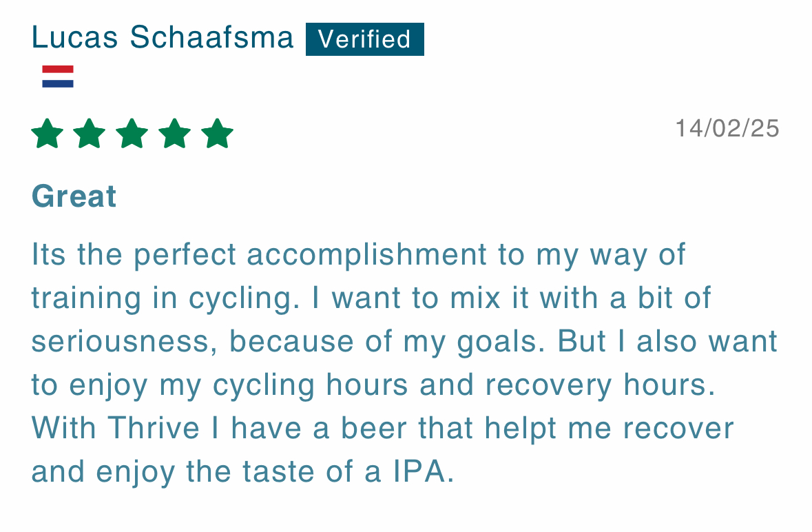This screenshot has height=532, width=812.
Task: Click the word accomplishment in review
Action: coord(367,256)
